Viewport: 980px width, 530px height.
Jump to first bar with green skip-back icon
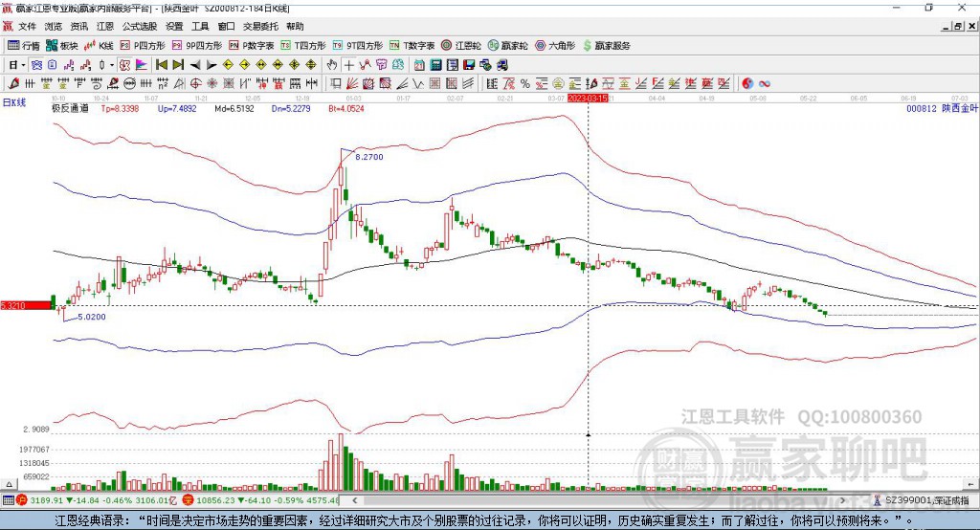[161, 65]
